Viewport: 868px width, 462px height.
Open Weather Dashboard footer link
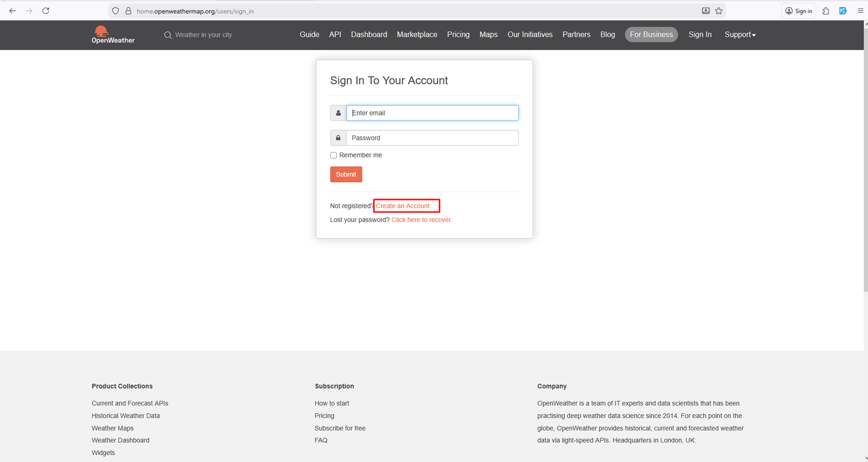[120, 440]
